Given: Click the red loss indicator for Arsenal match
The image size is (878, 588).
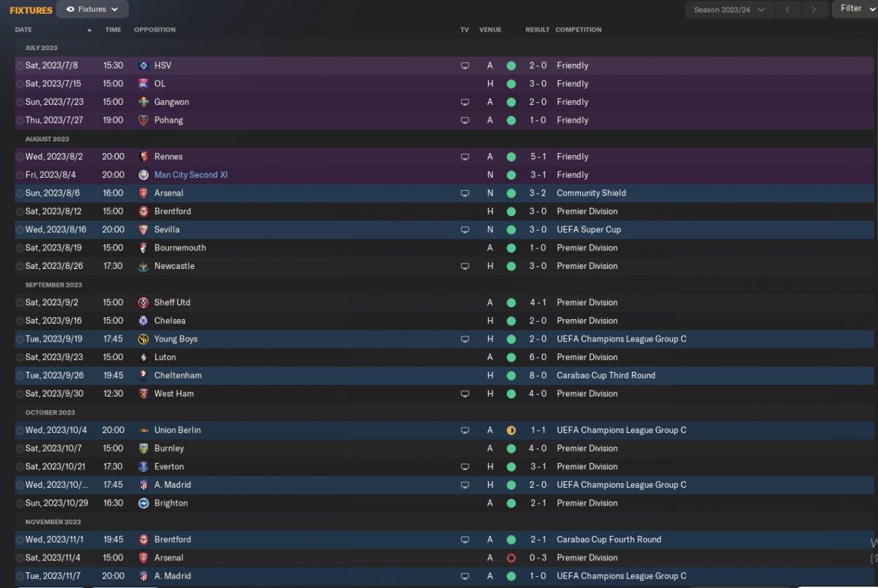Looking at the screenshot, I should (x=511, y=558).
